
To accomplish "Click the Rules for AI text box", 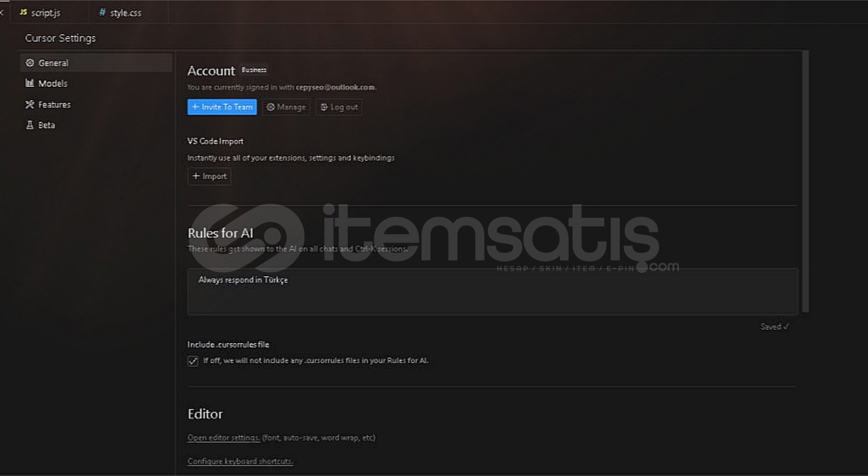I will 492,291.
